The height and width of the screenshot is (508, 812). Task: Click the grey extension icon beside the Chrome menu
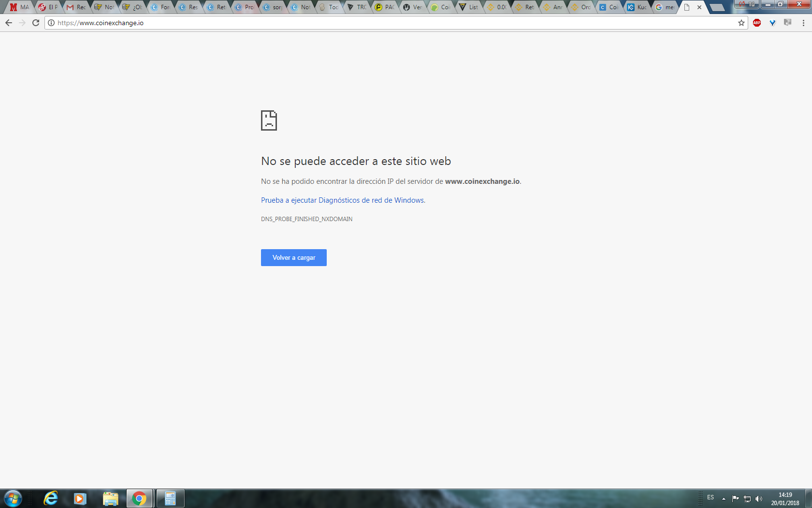point(788,23)
